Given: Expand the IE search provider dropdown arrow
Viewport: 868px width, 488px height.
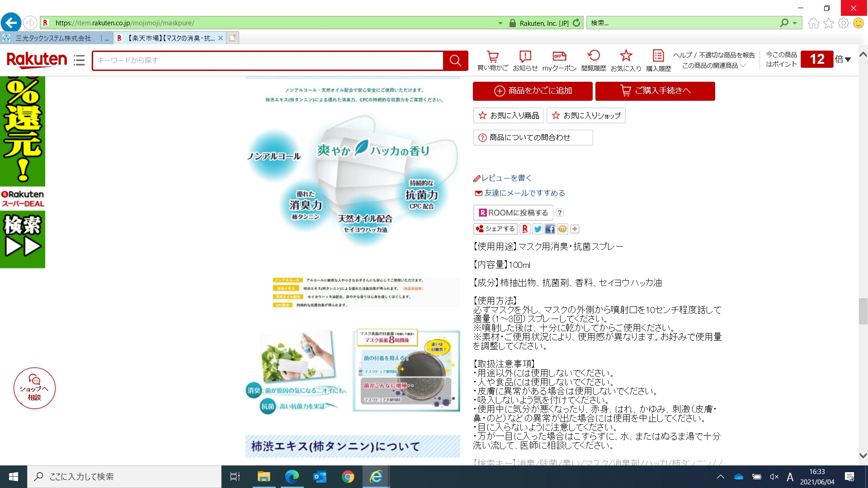Looking at the screenshot, I should click(x=795, y=23).
